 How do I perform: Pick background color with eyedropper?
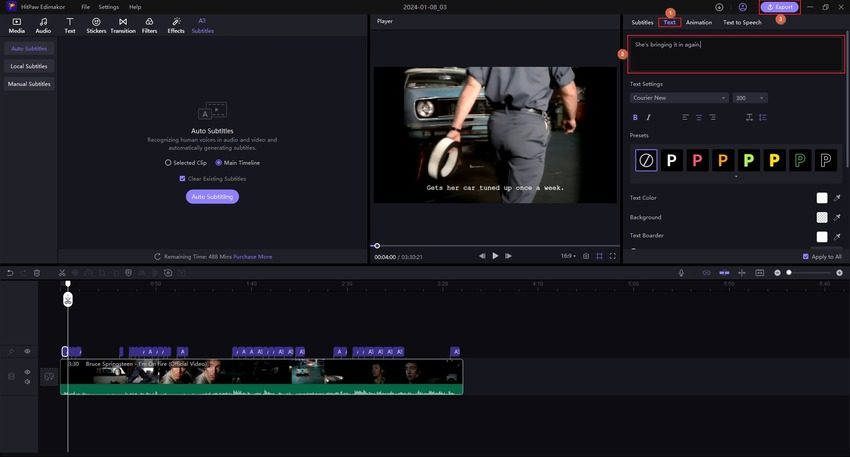click(837, 217)
